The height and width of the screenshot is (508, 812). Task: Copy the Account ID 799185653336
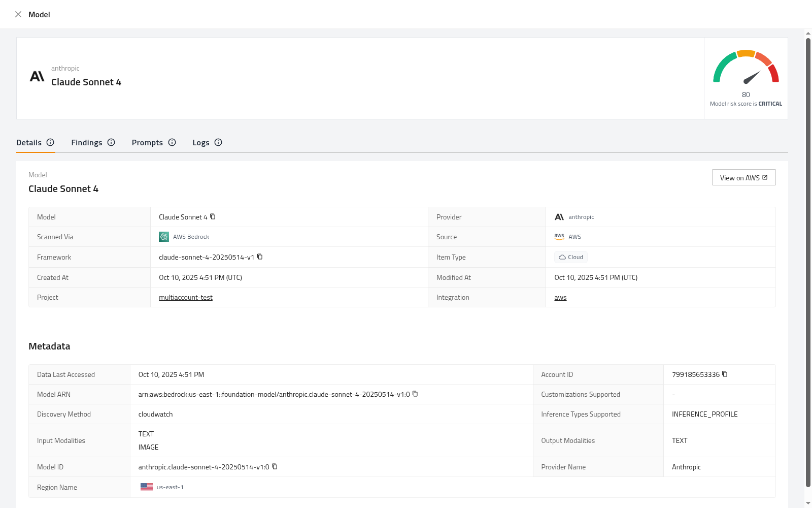click(x=725, y=374)
